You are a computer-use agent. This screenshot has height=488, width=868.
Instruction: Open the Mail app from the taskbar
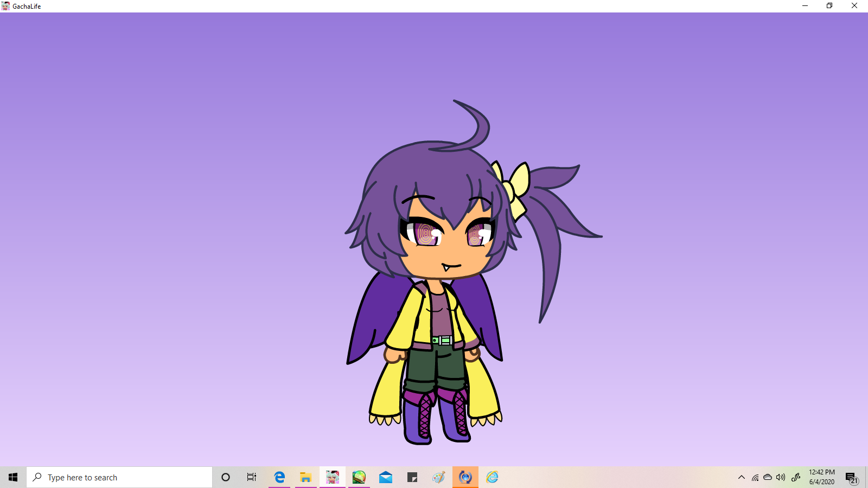click(386, 477)
